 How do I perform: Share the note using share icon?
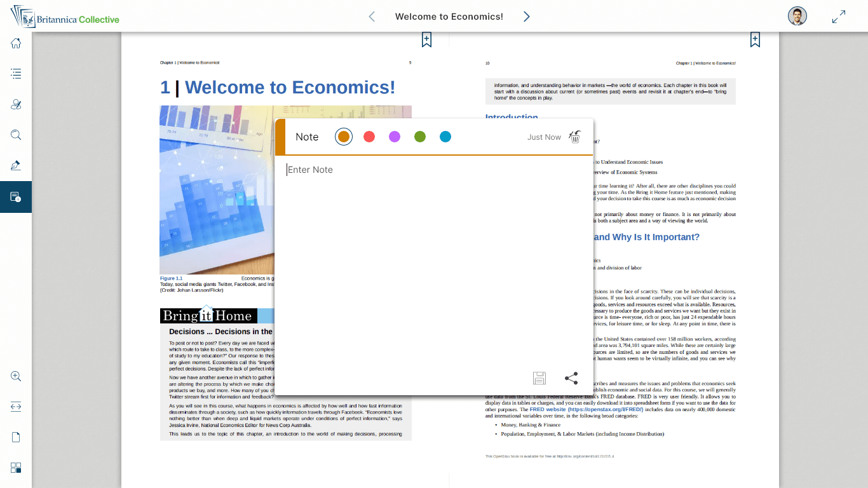click(571, 378)
